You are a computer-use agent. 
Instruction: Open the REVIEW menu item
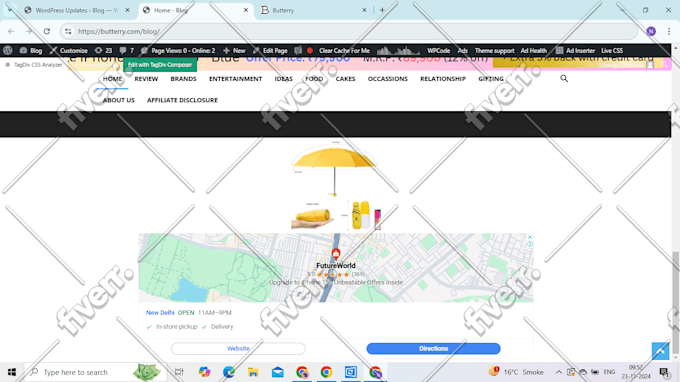(146, 78)
